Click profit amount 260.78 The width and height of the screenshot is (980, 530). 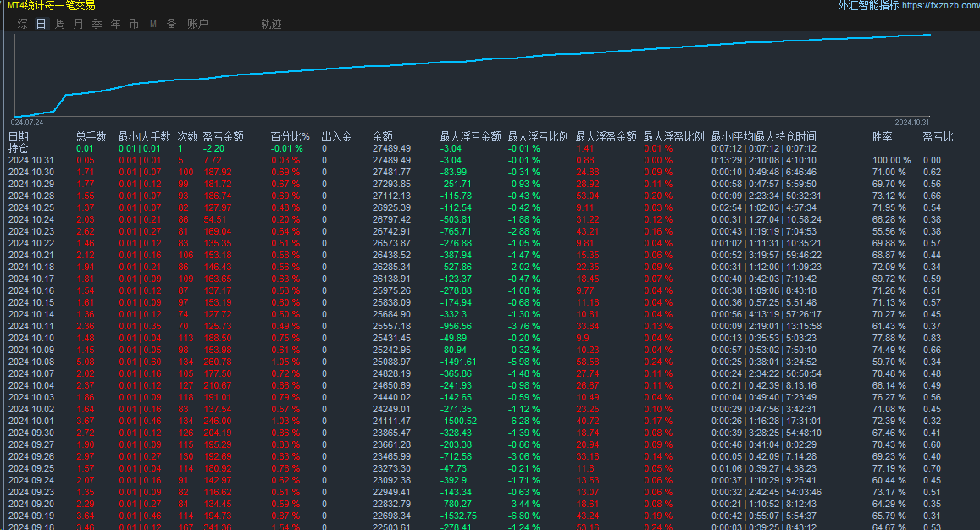pyautogui.click(x=218, y=362)
